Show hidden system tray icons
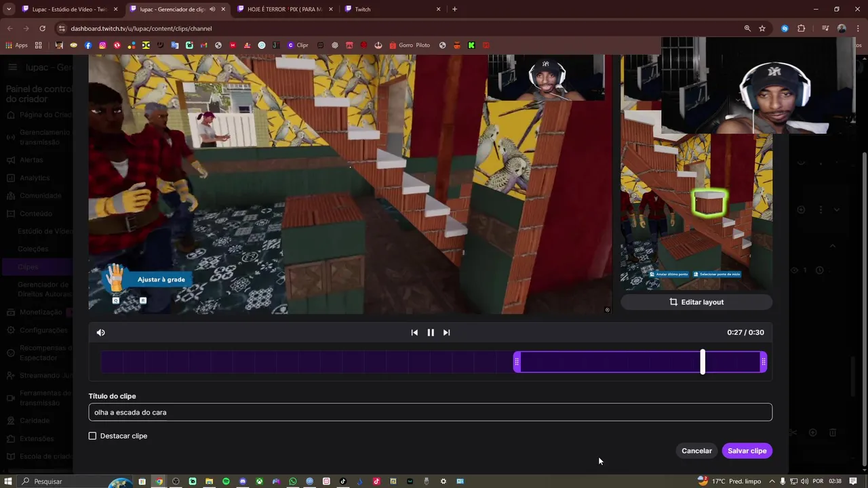This screenshot has height=488, width=868. (772, 481)
